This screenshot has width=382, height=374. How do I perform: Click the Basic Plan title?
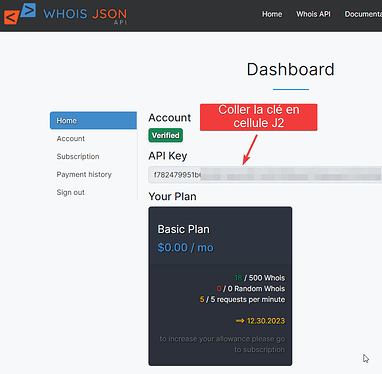pos(184,229)
